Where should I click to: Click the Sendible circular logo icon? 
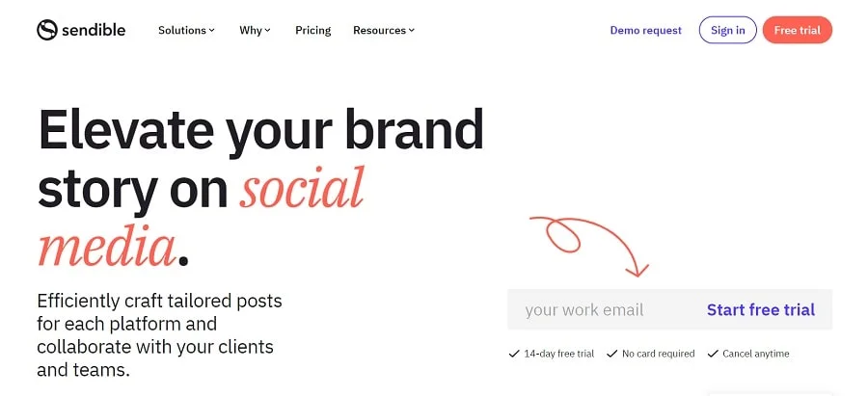click(47, 30)
